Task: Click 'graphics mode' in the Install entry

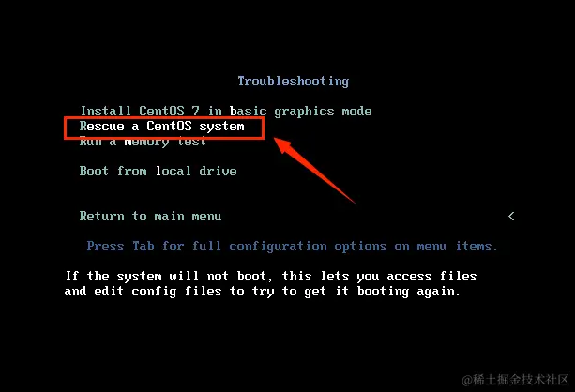Action: pyautogui.click(x=323, y=112)
